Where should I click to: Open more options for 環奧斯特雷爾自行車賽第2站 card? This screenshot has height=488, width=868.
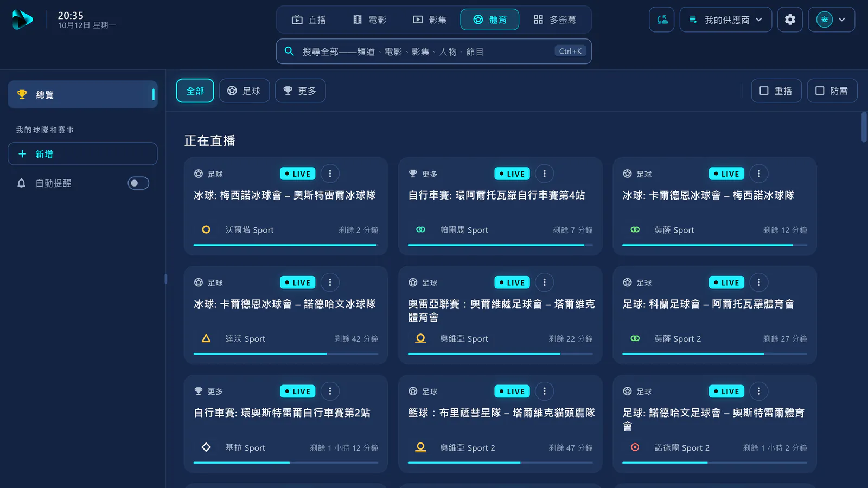tap(330, 391)
